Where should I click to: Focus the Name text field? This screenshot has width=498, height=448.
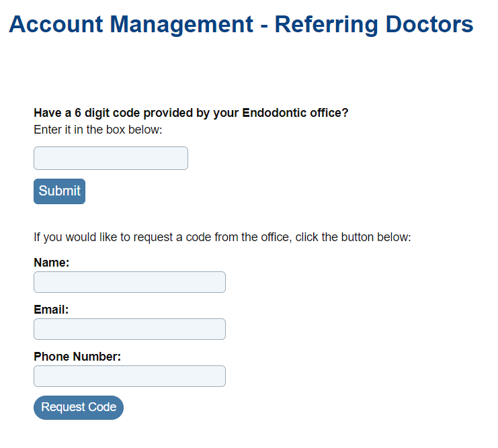[x=130, y=282]
